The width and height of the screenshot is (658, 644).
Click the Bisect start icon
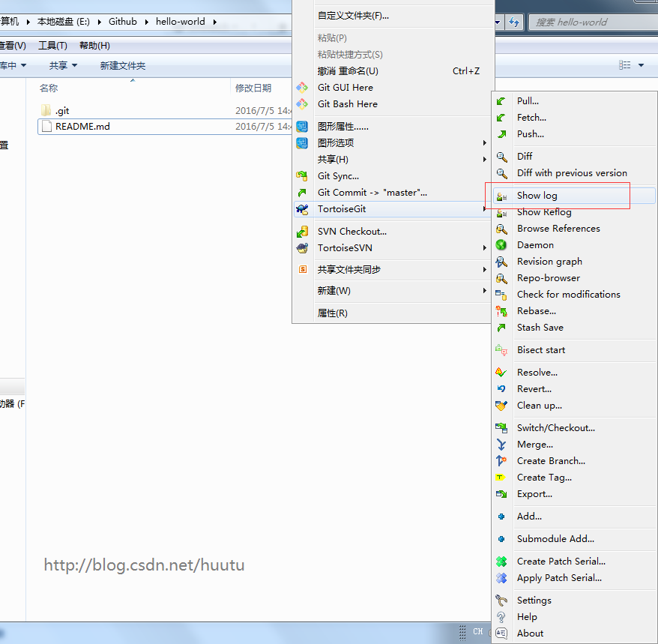coord(501,350)
